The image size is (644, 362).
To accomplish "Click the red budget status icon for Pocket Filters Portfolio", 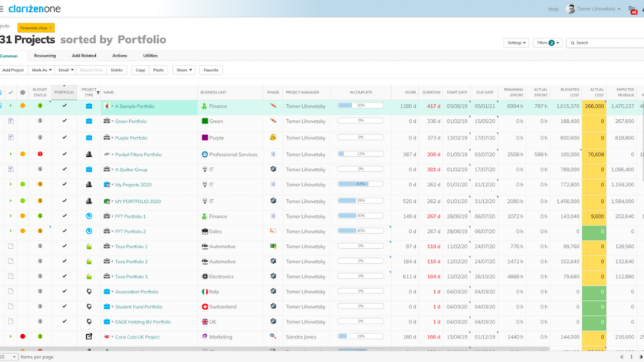I will (x=40, y=154).
